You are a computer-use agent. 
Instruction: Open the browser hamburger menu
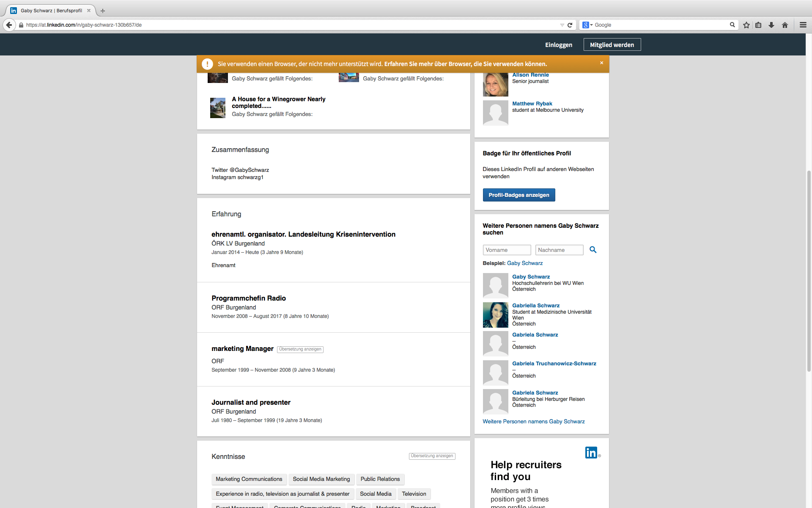[803, 25]
